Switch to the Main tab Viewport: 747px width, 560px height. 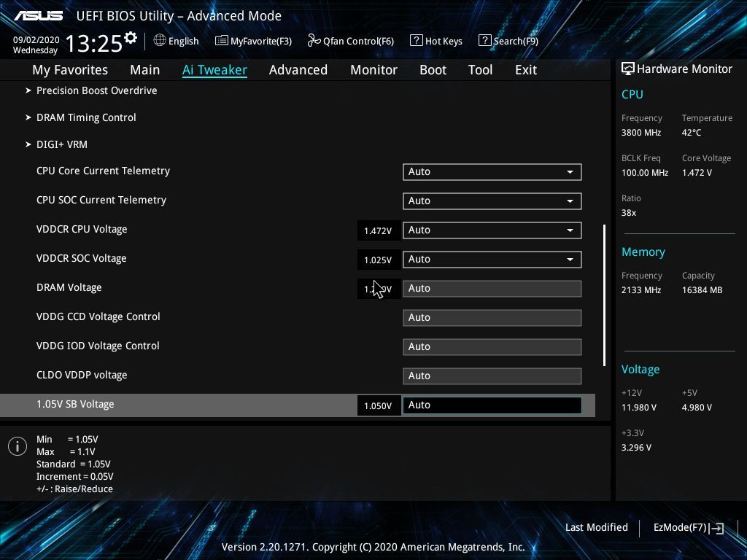click(x=145, y=70)
